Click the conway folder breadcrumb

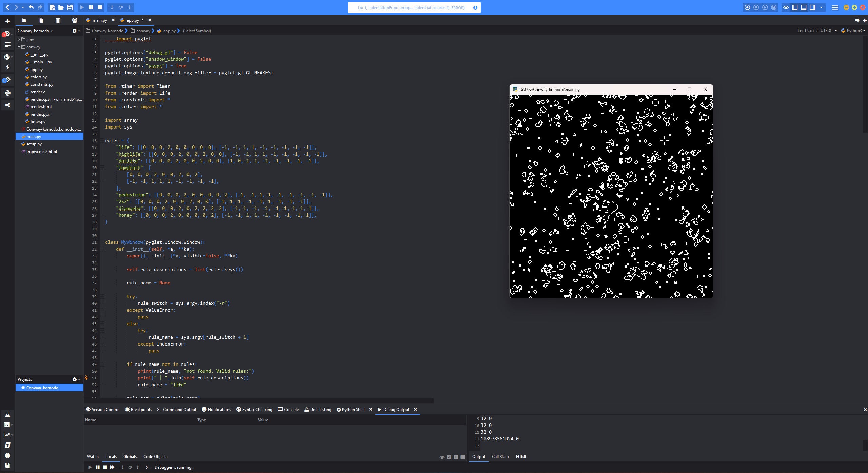point(140,31)
